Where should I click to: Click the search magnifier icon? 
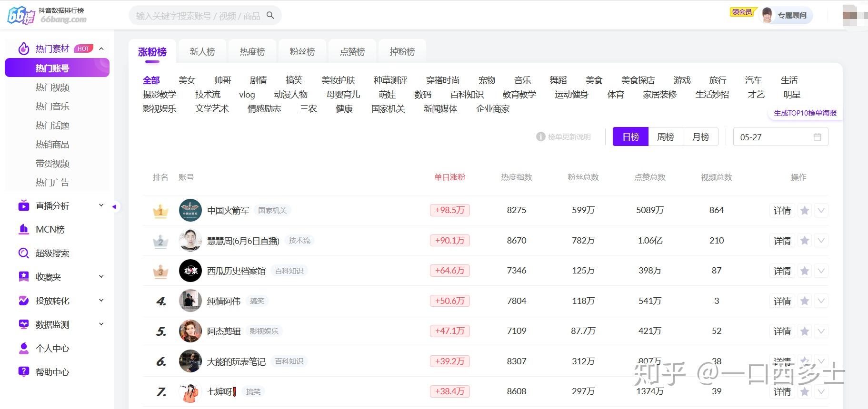click(270, 15)
